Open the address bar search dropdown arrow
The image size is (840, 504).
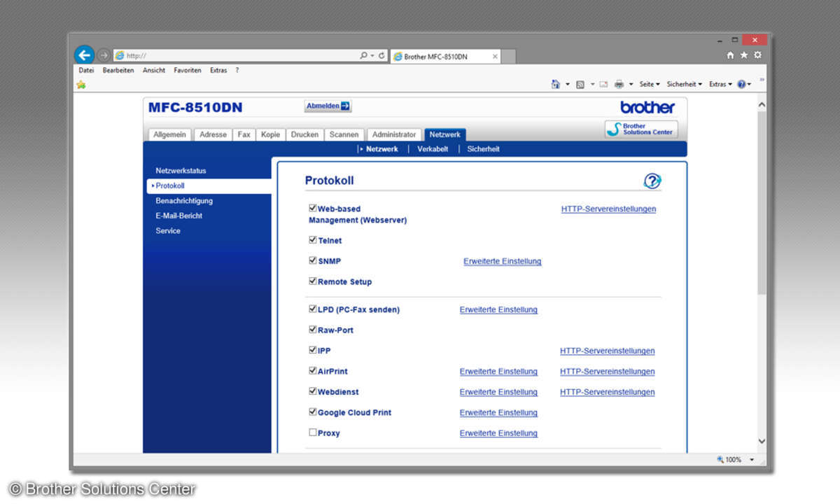pos(372,55)
